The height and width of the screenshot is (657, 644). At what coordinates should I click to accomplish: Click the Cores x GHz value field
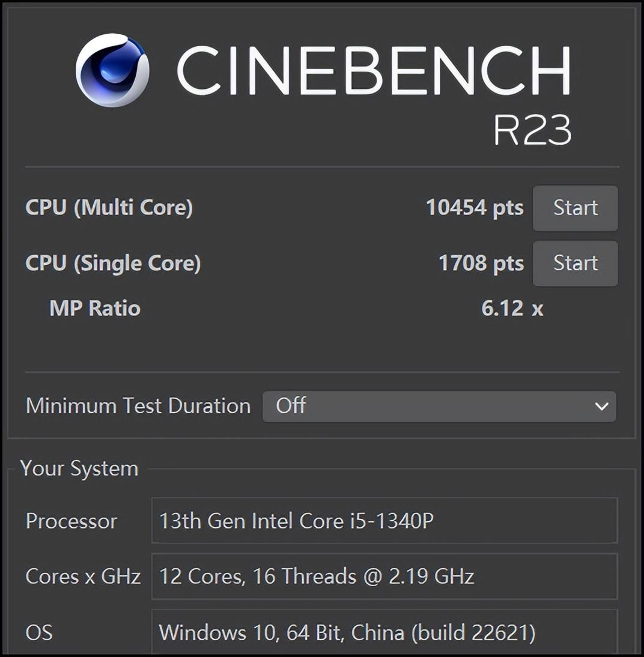coord(384,577)
